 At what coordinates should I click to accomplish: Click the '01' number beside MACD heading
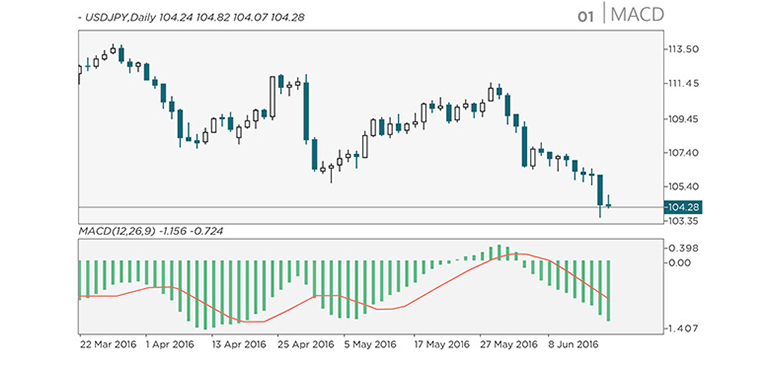point(585,17)
